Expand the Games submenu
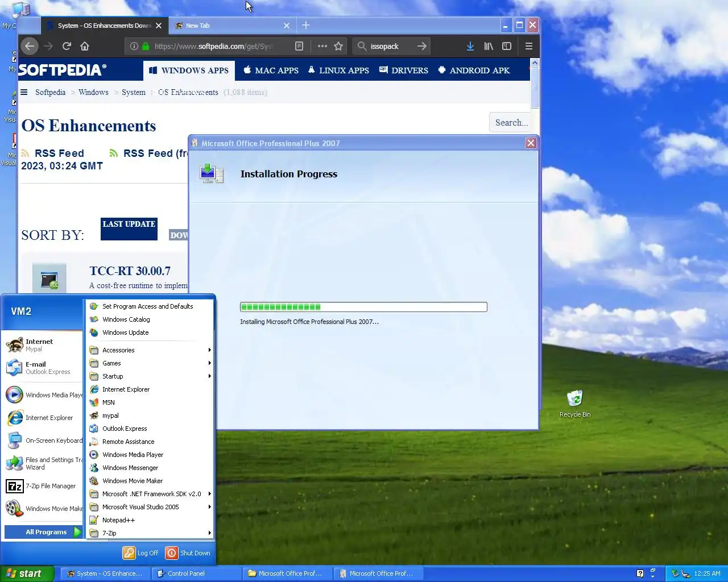Viewport: 728px width, 582px height. [x=150, y=363]
